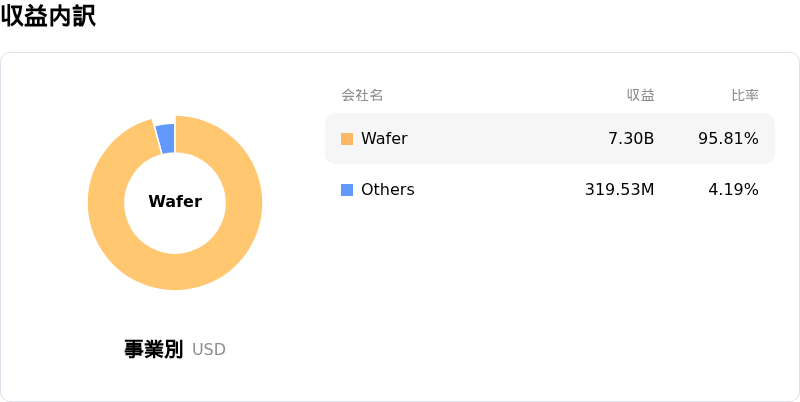The height and width of the screenshot is (402, 800).
Task: Click the 95.81% ratio value
Action: tap(728, 139)
